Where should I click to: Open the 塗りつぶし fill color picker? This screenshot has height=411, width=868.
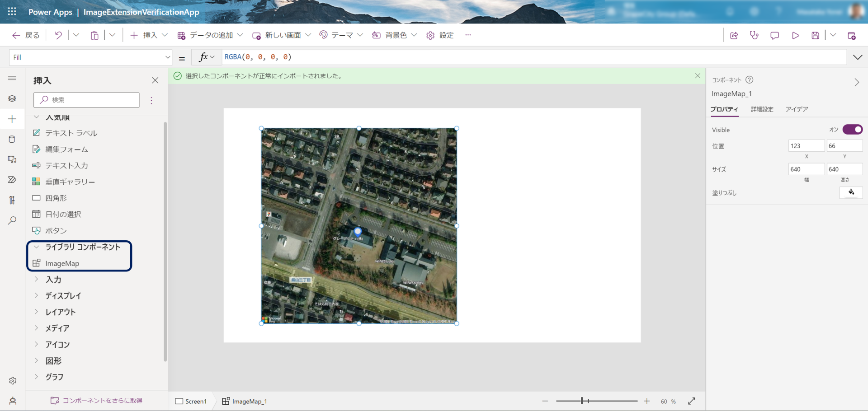(851, 193)
